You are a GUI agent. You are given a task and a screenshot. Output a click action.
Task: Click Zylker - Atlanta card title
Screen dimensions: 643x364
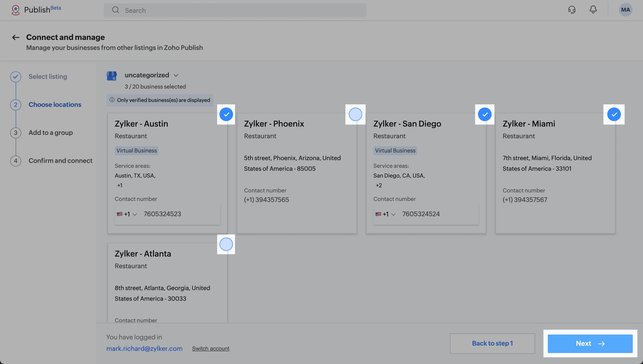pyautogui.click(x=143, y=254)
